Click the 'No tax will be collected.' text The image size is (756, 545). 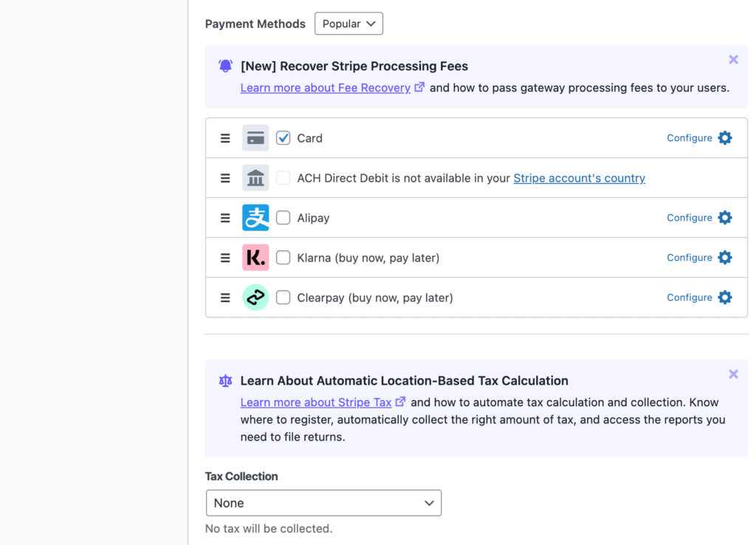pos(269,529)
